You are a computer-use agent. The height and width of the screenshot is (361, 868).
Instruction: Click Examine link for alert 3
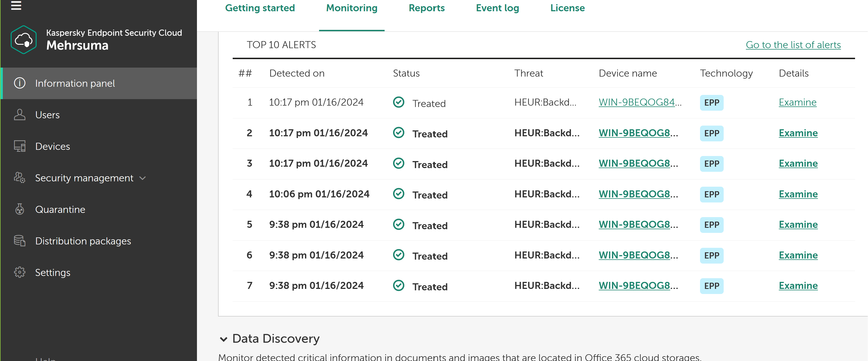click(798, 164)
